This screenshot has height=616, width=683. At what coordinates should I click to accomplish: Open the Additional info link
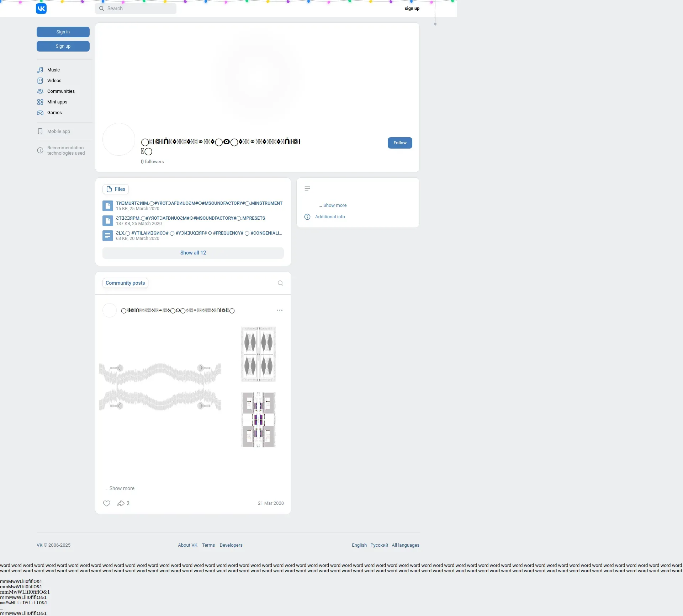point(330,217)
